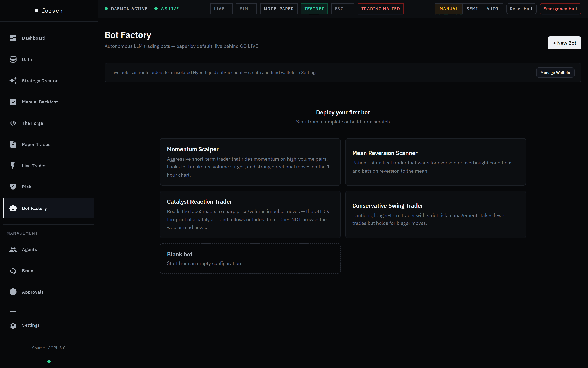Click the F&G: -- indicator
588x368 pixels.
[x=343, y=9]
